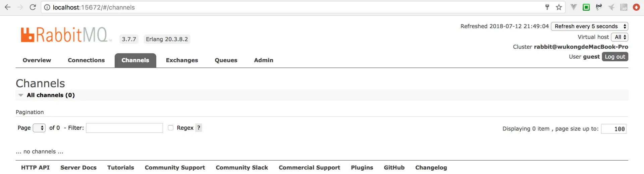The image size is (644, 174).
Task: Focus the page size input field
Action: click(x=613, y=129)
